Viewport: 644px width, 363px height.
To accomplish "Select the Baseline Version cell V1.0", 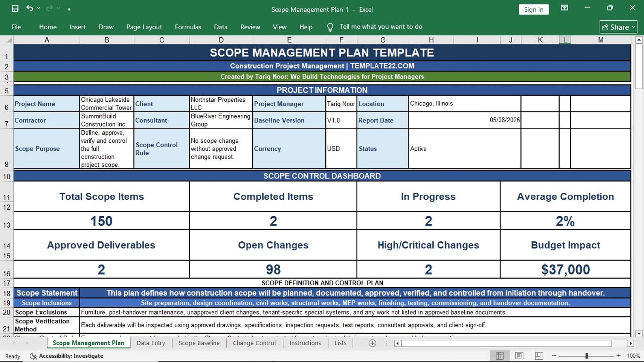I will click(341, 120).
